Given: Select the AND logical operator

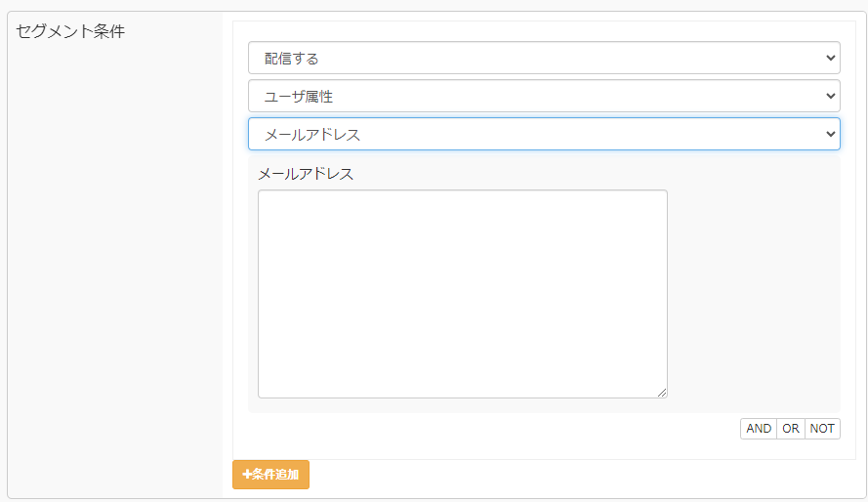Looking at the screenshot, I should coord(759,429).
